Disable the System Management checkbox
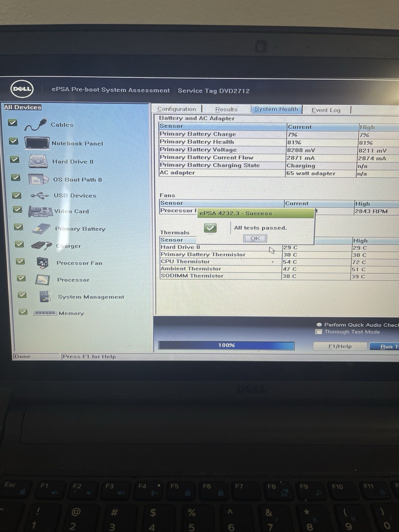 22,295
